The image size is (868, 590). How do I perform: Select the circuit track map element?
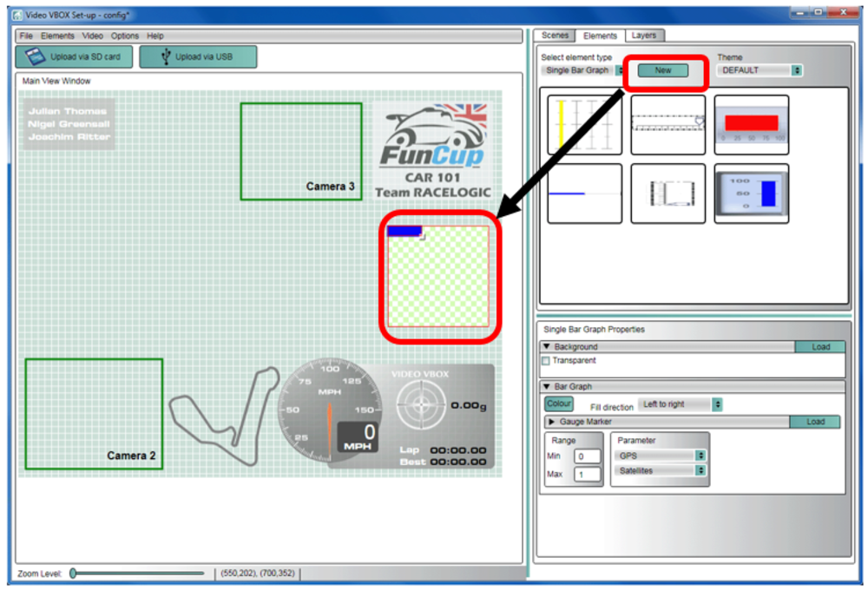click(x=224, y=415)
